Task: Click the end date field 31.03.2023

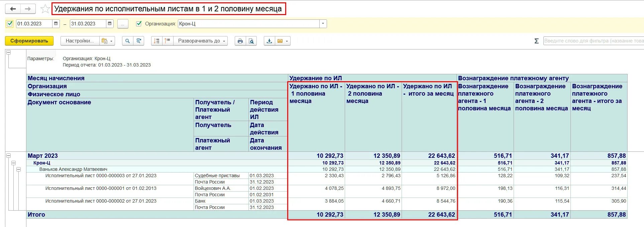Action: point(88,24)
